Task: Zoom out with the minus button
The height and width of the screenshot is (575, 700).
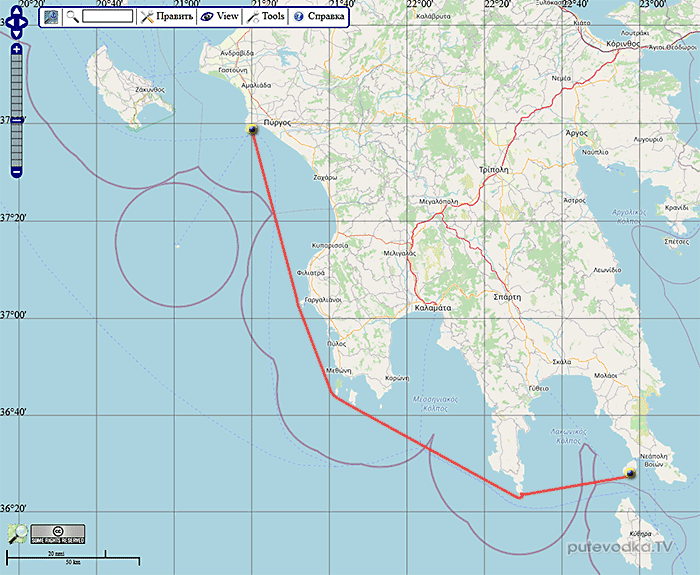Action: [x=17, y=172]
